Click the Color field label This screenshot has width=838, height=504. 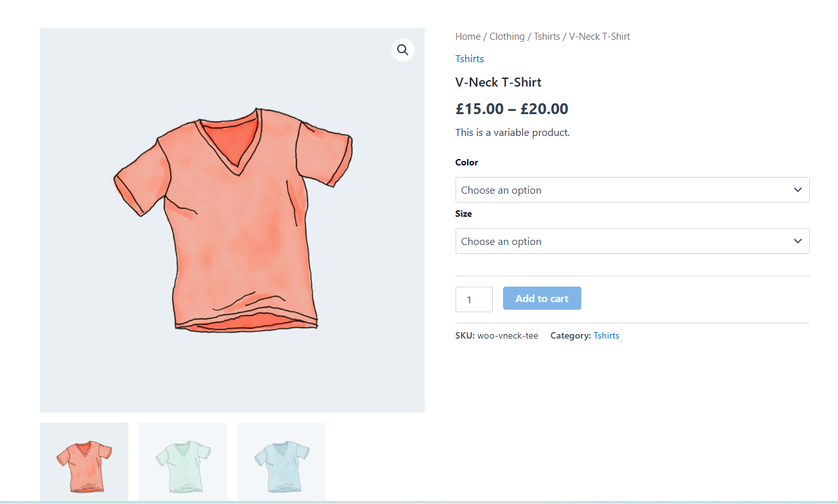click(466, 163)
